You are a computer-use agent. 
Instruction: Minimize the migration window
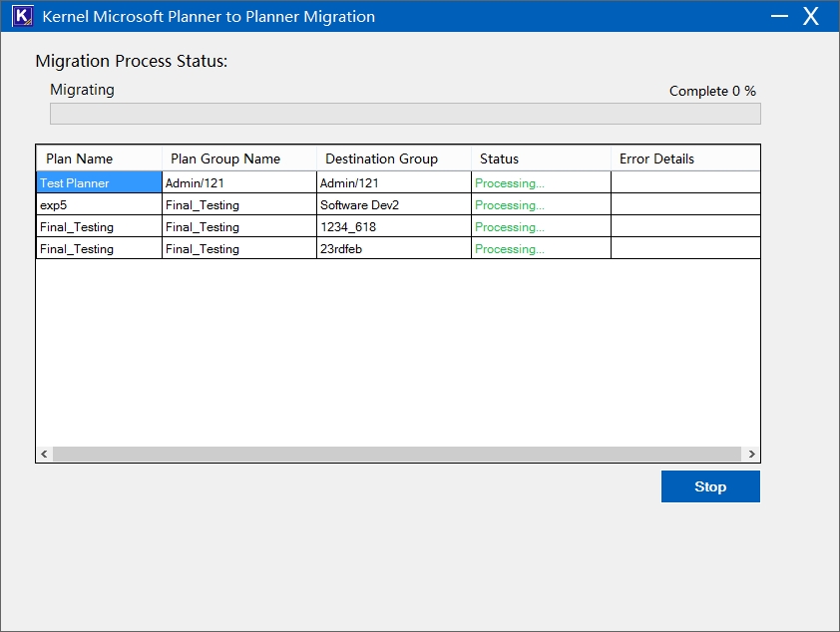tap(779, 17)
